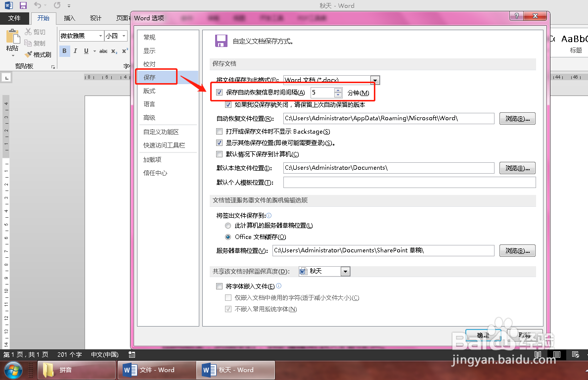Click the Word application icon in the title bar
Image resolution: width=588 pixels, height=380 pixels.
pyautogui.click(x=8, y=5)
